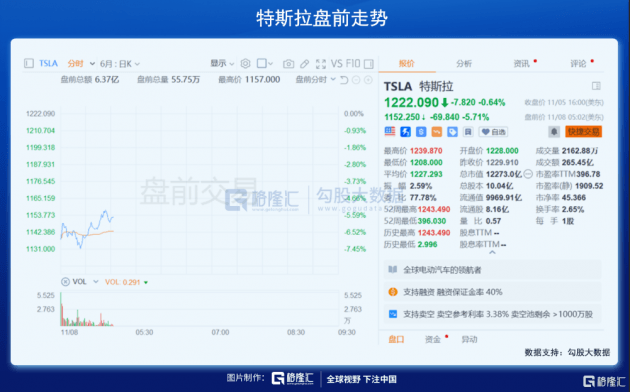Click the blue price tag icon
630x392 pixels.
coord(452,131)
